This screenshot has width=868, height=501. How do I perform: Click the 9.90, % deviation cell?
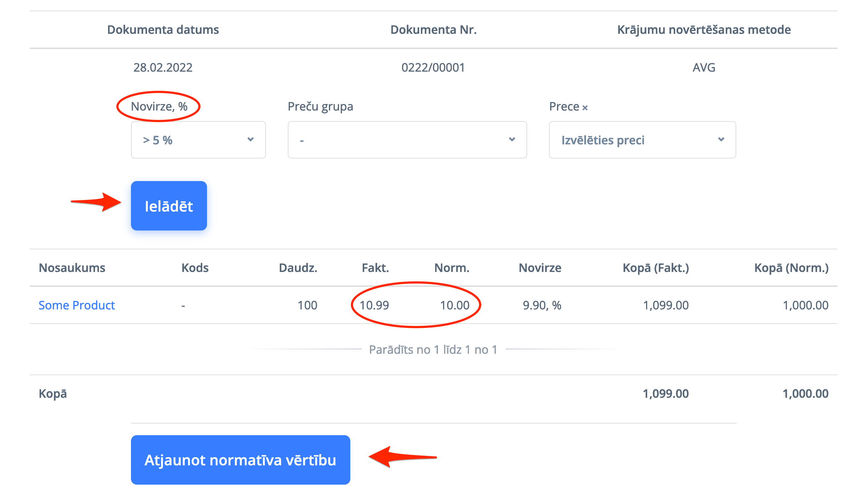point(542,305)
